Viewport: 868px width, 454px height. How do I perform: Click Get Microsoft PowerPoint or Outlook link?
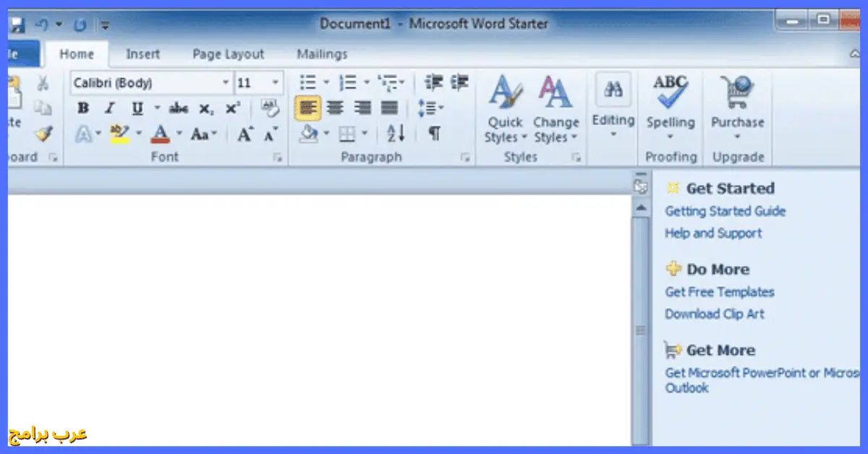click(762, 380)
